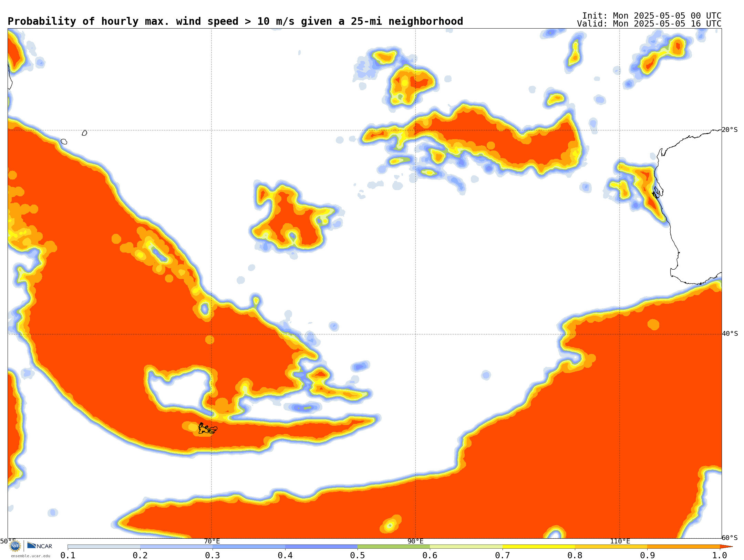Click the 40°S latitude label

pyautogui.click(x=730, y=334)
